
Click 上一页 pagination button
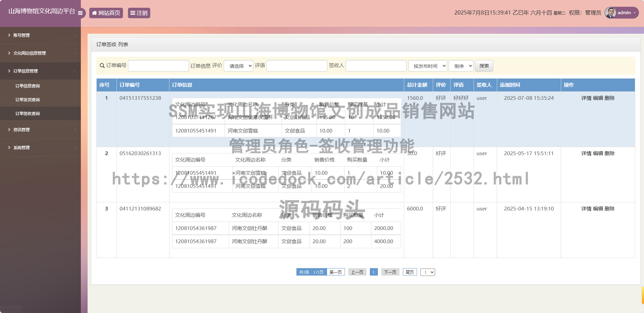tap(357, 272)
